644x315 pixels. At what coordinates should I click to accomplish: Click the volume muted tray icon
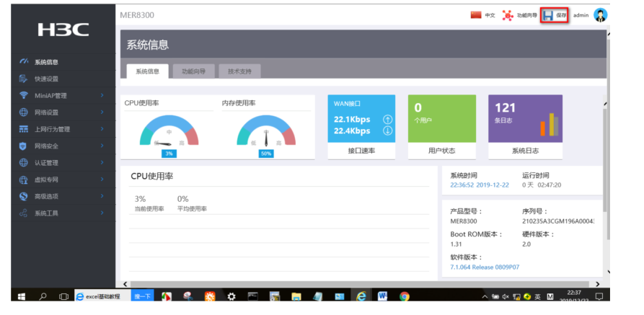506,296
